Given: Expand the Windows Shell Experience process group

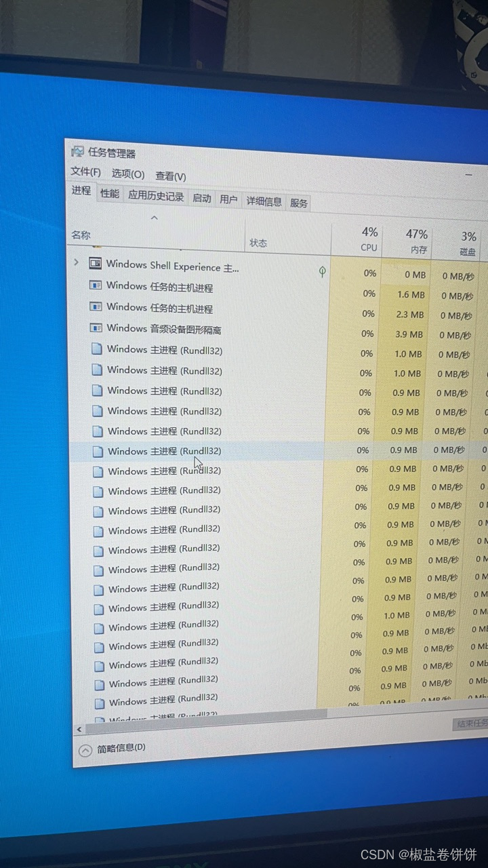Looking at the screenshot, I should point(76,262).
